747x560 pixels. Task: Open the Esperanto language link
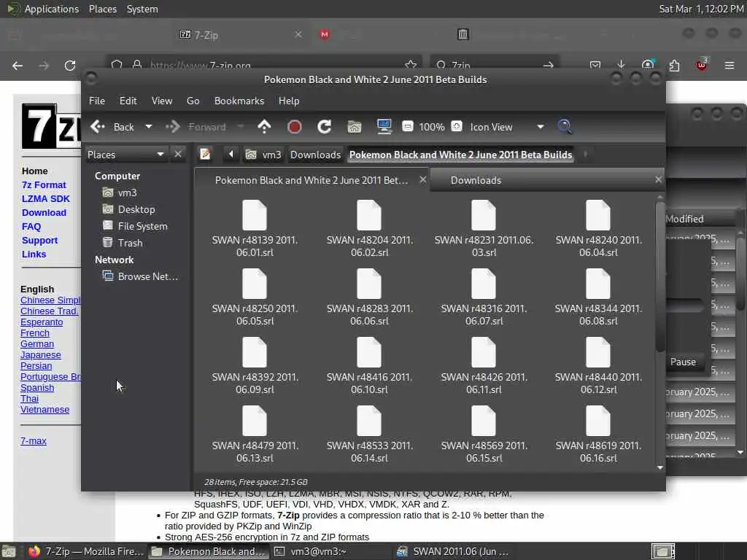click(x=42, y=322)
